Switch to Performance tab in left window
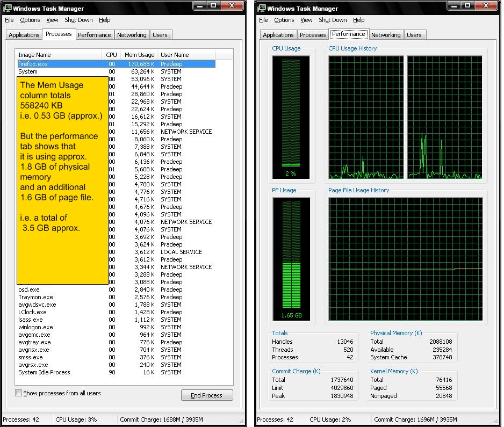 point(94,35)
